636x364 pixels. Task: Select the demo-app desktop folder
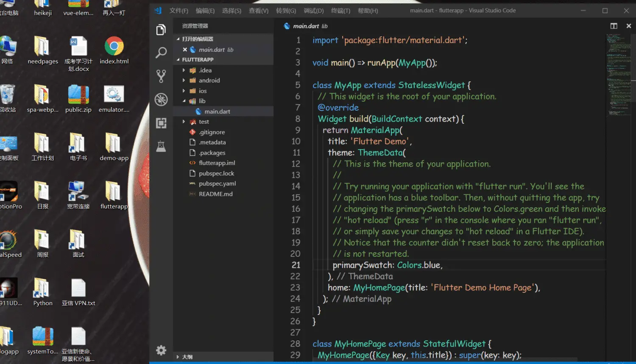coord(114,147)
